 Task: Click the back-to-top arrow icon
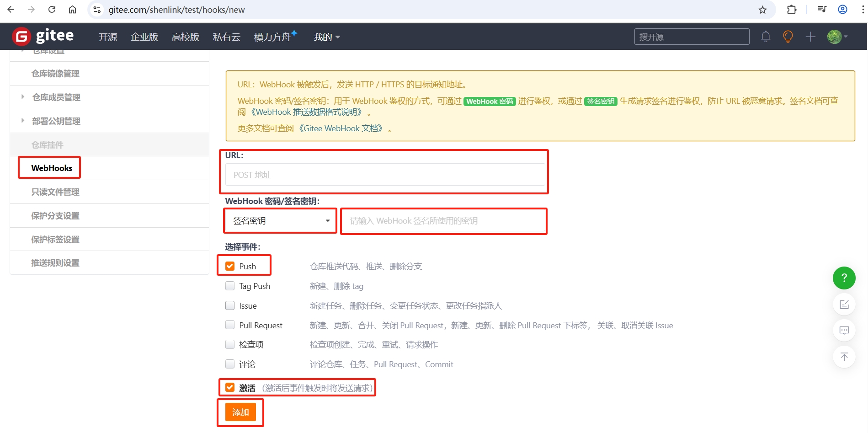(844, 357)
